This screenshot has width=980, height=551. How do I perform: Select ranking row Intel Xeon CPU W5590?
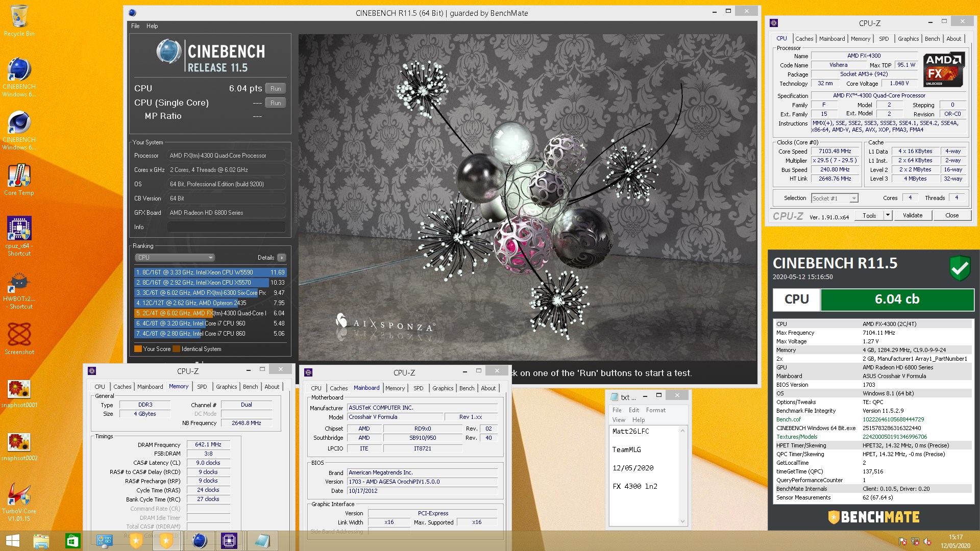pos(210,272)
